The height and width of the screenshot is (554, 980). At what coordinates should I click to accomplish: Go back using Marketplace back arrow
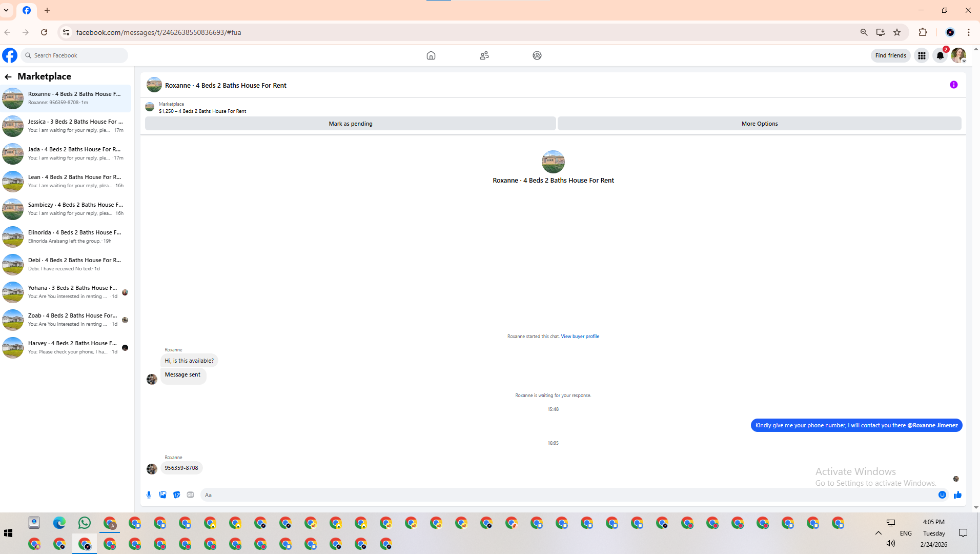8,76
